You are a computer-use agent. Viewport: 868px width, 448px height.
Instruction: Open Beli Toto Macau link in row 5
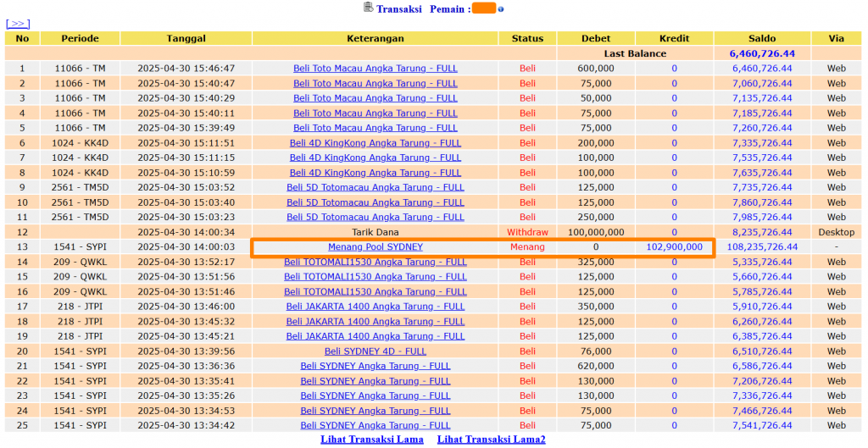[x=376, y=128]
